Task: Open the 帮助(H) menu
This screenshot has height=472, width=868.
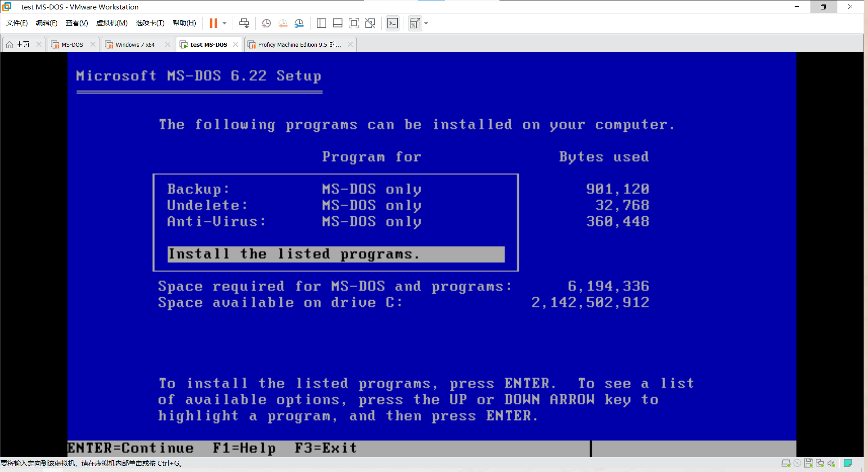Action: (x=184, y=23)
